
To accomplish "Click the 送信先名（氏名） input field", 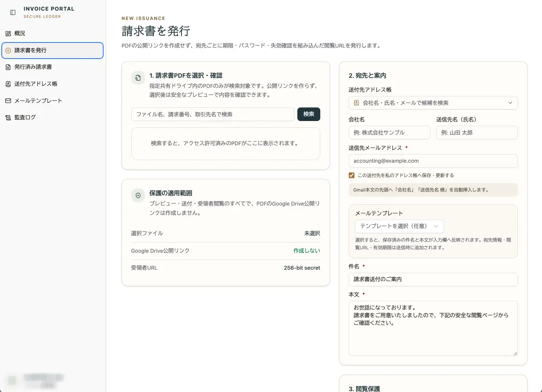I will pos(477,133).
